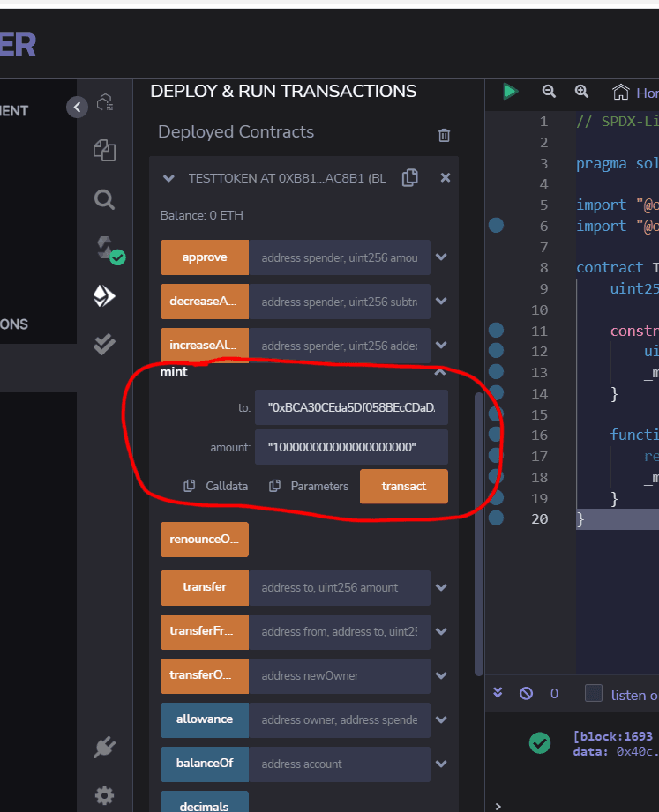Toggle breakpoint beside line 11
The image size is (659, 812).
click(x=497, y=330)
